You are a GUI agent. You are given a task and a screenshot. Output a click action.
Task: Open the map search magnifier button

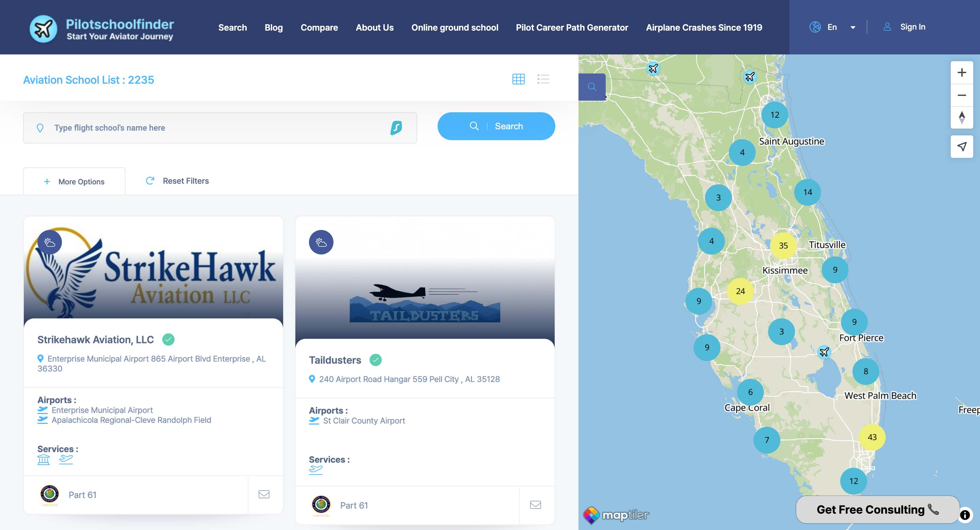point(592,87)
